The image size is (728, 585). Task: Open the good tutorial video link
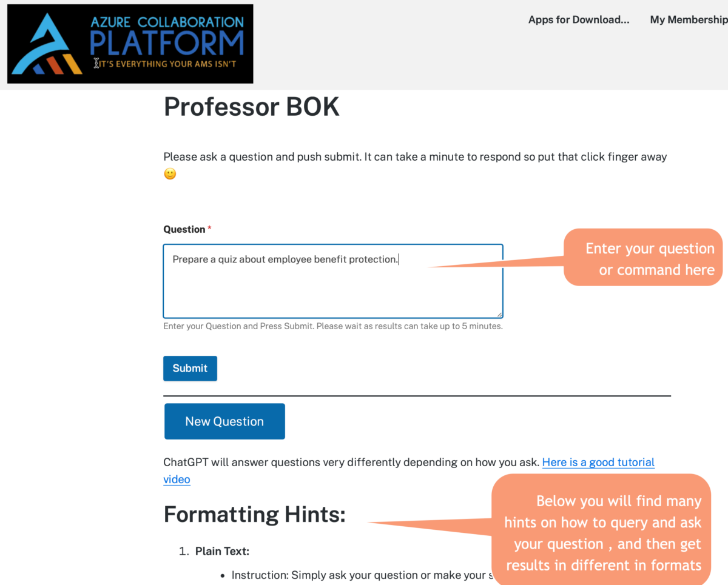(598, 462)
